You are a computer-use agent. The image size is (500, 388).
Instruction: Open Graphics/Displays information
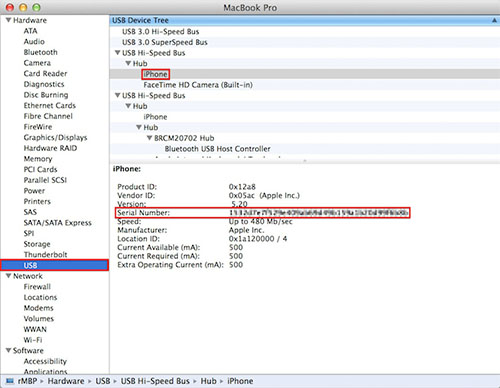(x=55, y=137)
